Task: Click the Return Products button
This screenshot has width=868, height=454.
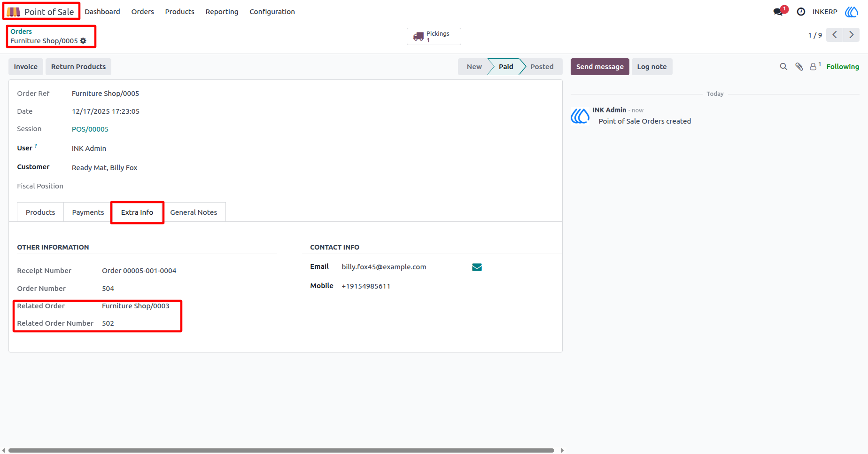Action: pos(78,67)
